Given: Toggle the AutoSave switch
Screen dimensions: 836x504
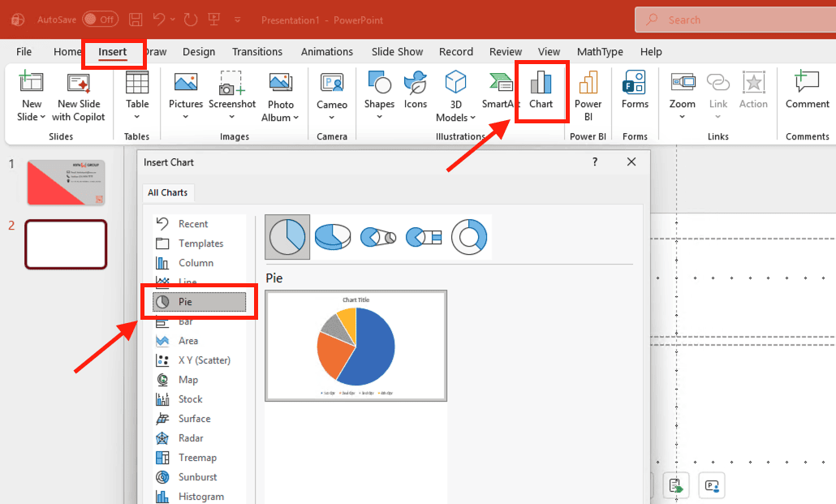Looking at the screenshot, I should (100, 19).
